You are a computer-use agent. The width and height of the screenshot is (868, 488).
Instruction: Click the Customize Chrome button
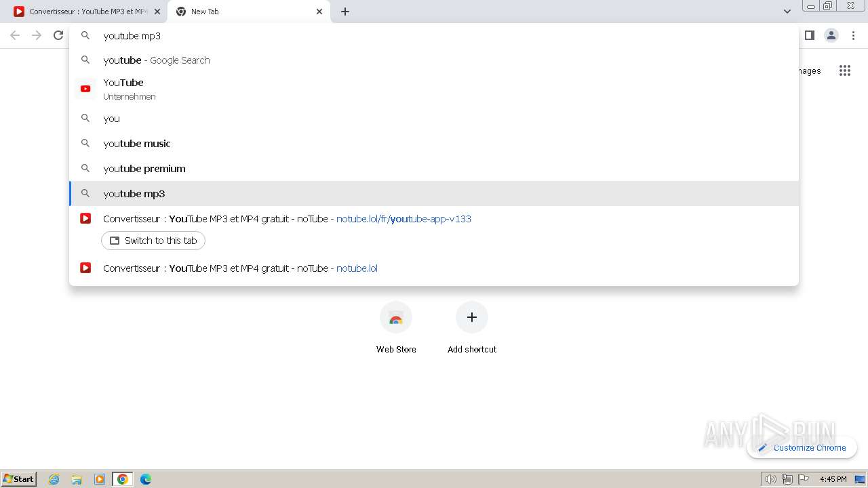[802, 447]
